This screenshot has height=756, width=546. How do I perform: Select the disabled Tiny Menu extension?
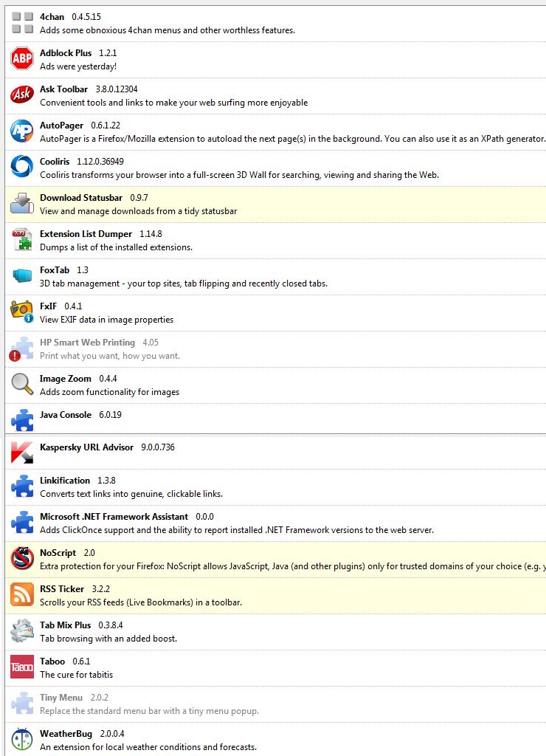pos(61,698)
